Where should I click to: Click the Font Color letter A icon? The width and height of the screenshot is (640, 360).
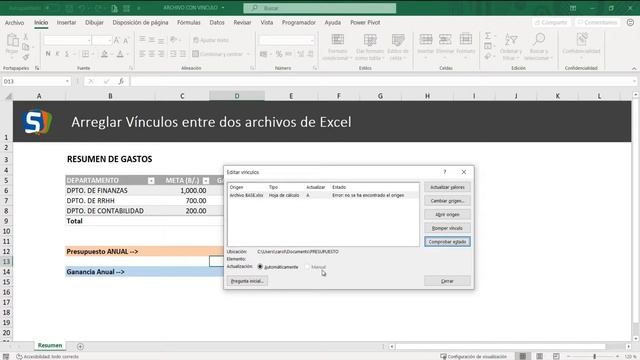pos(120,54)
